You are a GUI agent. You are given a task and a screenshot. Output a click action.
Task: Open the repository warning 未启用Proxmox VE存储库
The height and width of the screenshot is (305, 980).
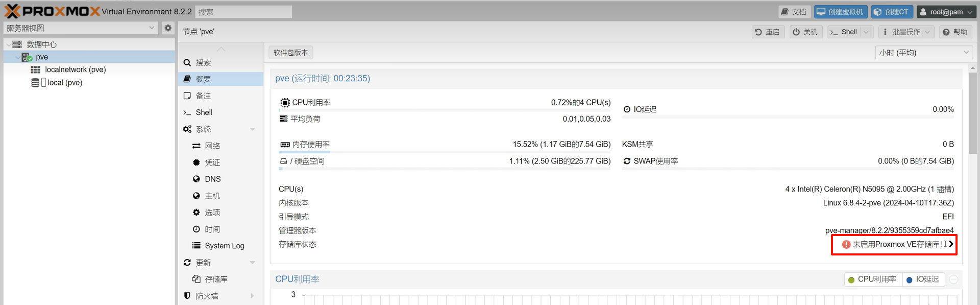coord(897,244)
